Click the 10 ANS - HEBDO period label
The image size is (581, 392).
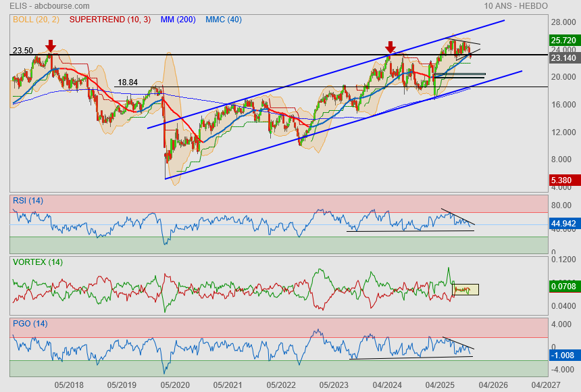click(x=515, y=6)
